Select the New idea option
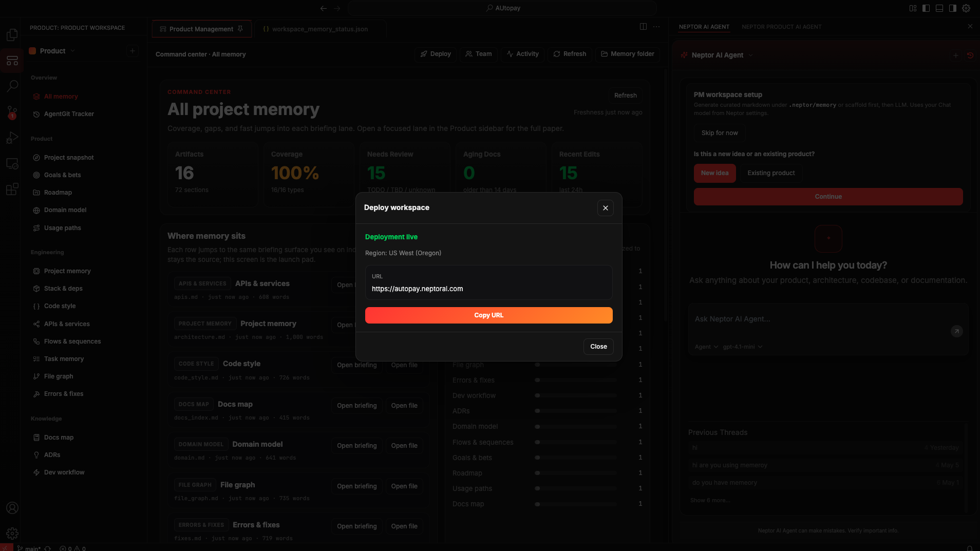This screenshot has width=980, height=551. pos(715,173)
